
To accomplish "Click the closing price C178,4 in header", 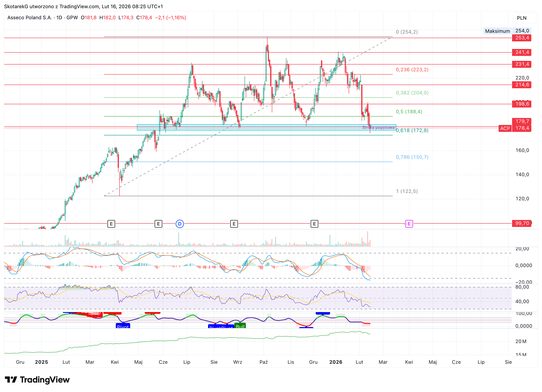I will [144, 18].
